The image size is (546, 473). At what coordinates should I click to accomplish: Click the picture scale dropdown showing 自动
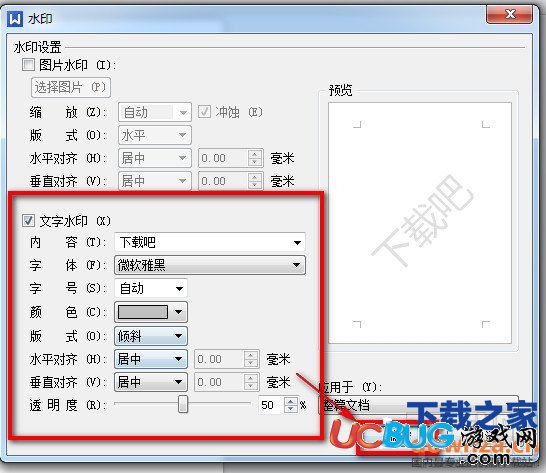(x=155, y=112)
